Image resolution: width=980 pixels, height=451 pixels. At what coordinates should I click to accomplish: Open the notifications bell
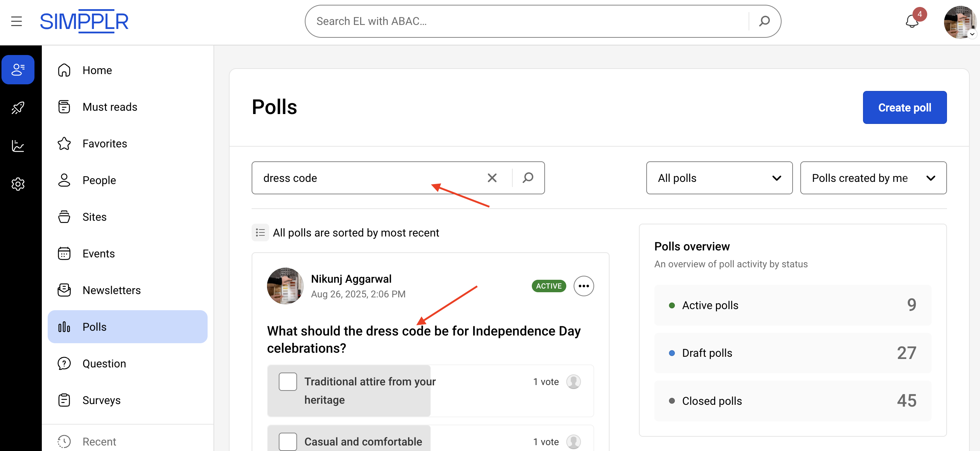[912, 21]
